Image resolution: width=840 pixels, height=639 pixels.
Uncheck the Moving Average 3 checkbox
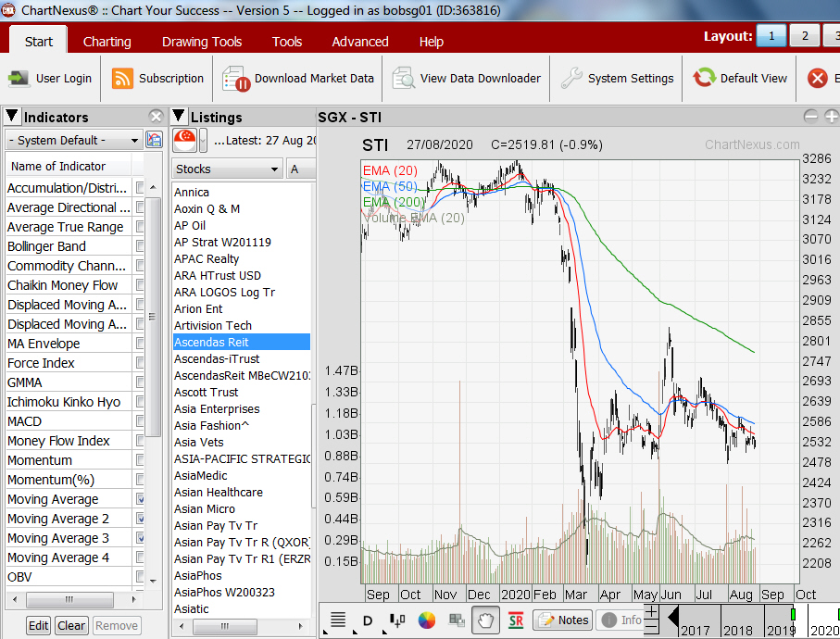tap(141, 538)
